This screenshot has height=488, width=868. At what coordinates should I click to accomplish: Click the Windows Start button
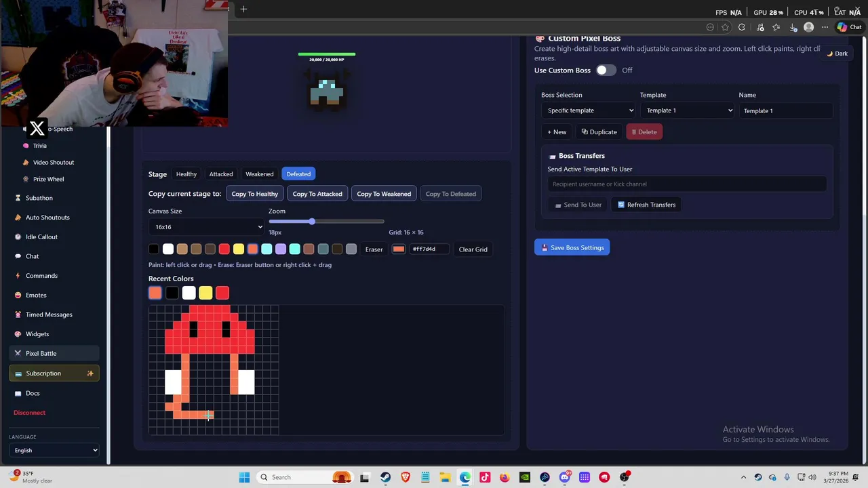point(244,477)
